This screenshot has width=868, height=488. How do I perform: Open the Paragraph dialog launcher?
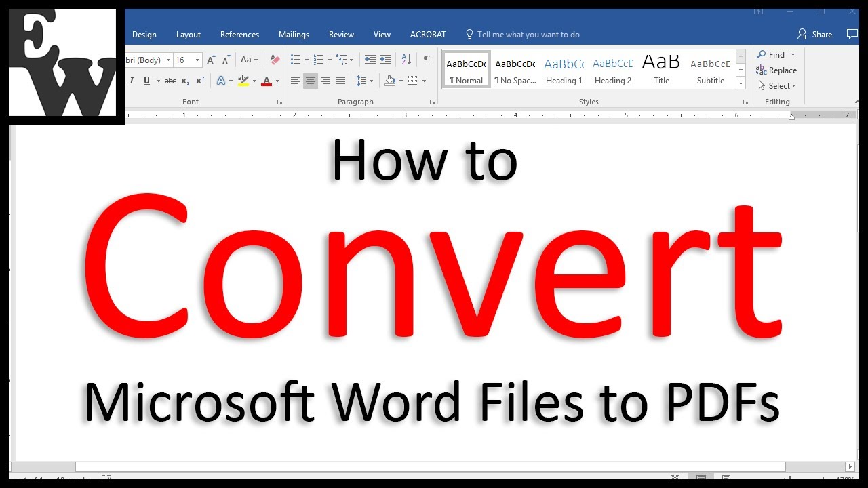(433, 102)
